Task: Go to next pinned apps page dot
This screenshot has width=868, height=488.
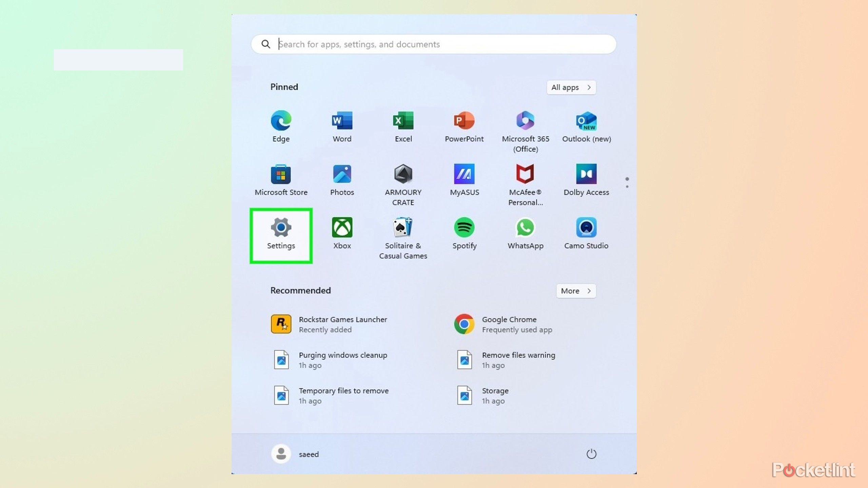Action: click(x=627, y=186)
